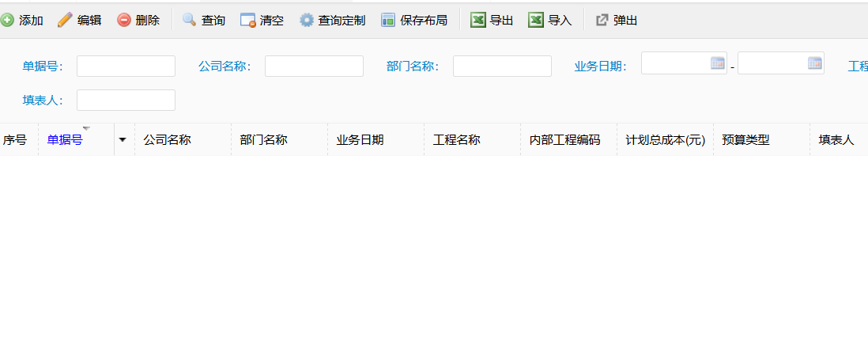The height and width of the screenshot is (357, 868).
Task: Click the 业务日期 column header
Action: [x=360, y=140]
